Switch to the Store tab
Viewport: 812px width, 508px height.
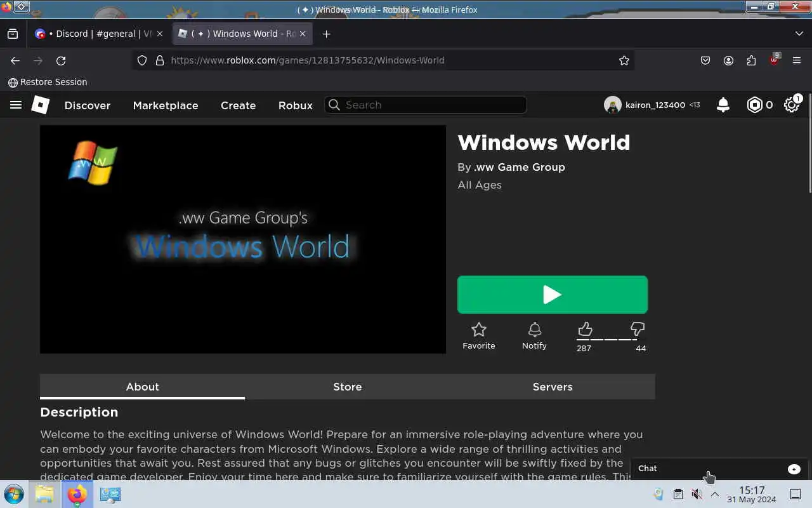tap(348, 387)
